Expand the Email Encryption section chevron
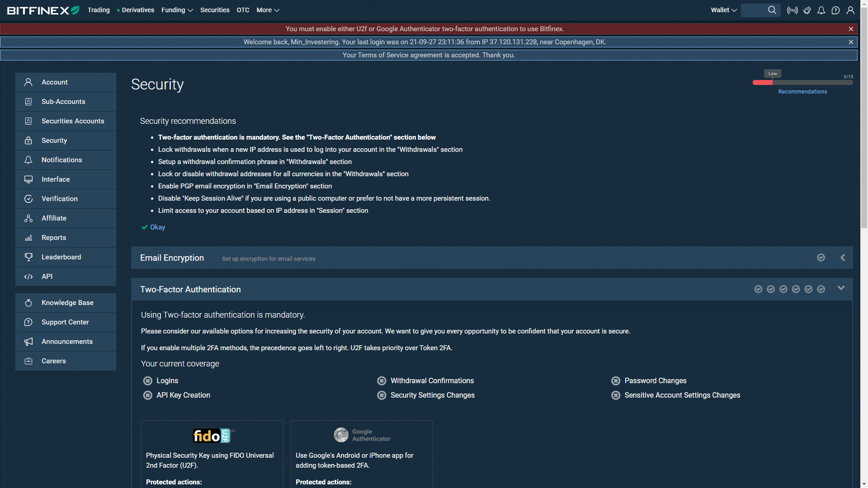868x488 pixels. [843, 258]
